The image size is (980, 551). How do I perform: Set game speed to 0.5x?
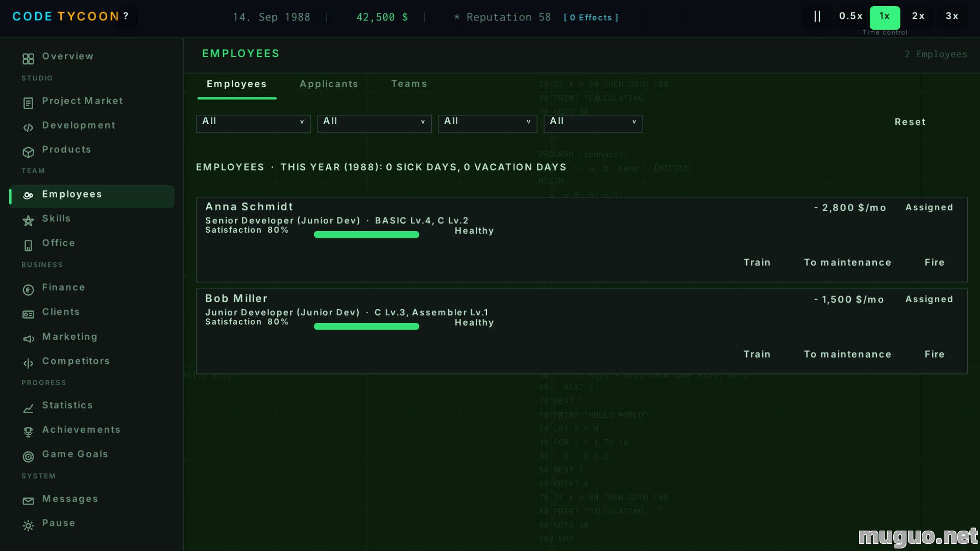[851, 16]
